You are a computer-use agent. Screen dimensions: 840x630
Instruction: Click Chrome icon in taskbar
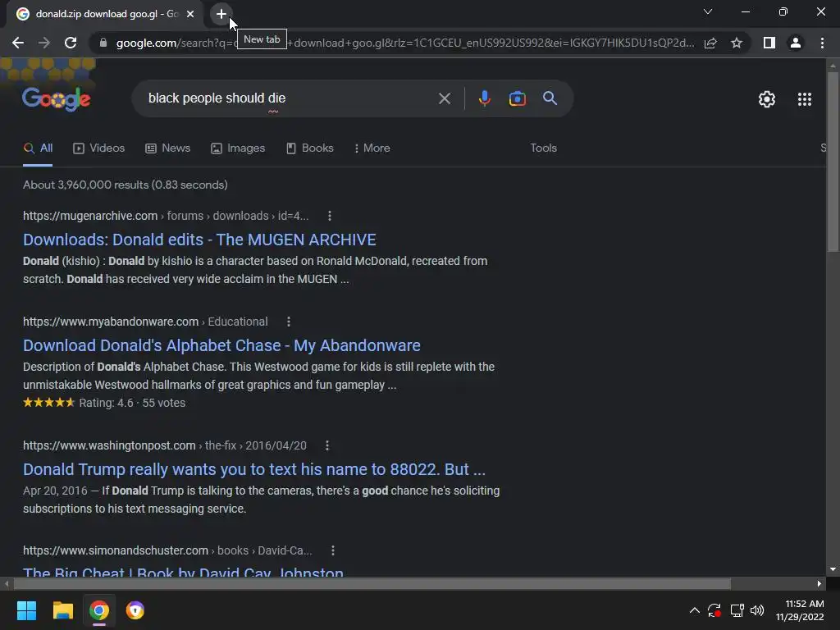[x=99, y=610]
